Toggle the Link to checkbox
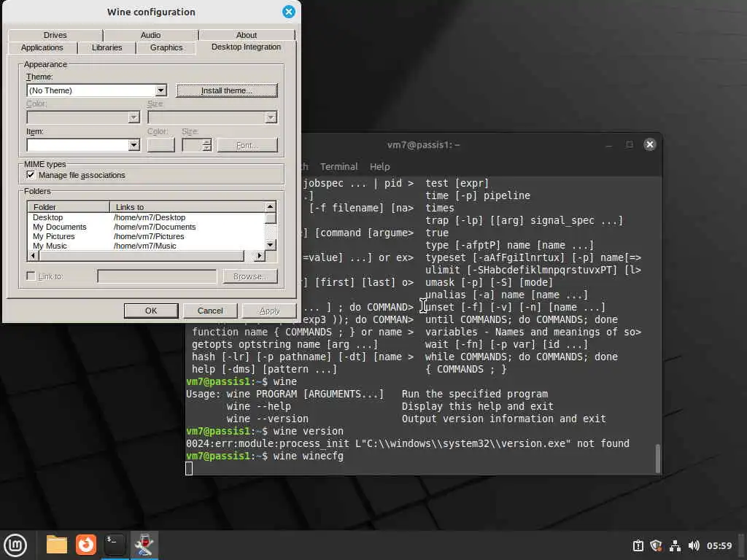 tap(31, 276)
